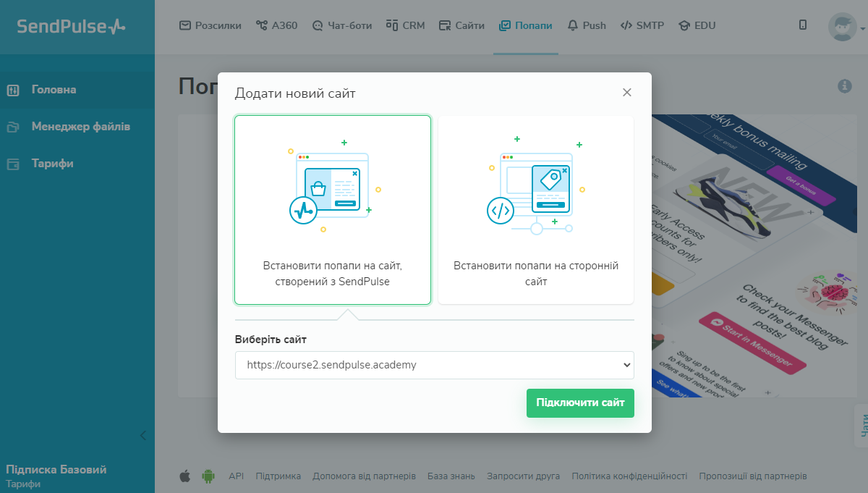Choose install popups on third-party site
This screenshot has height=493, width=868.
click(536, 210)
